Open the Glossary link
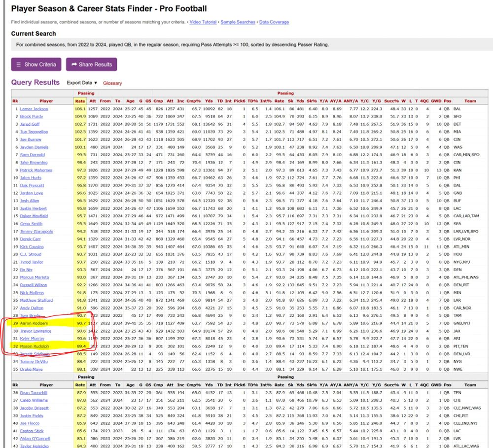 pyautogui.click(x=112, y=83)
